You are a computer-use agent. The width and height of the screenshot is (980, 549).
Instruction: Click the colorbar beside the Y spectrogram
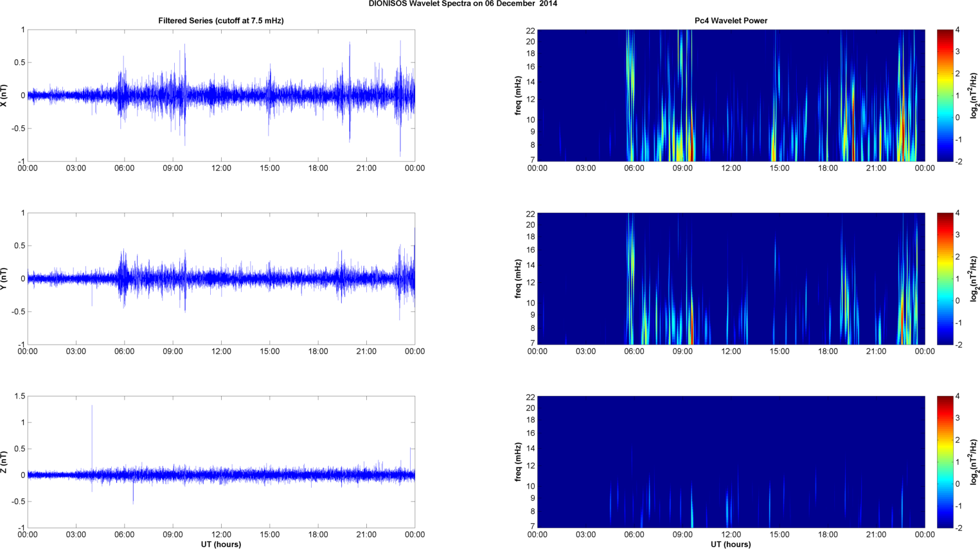(x=945, y=278)
